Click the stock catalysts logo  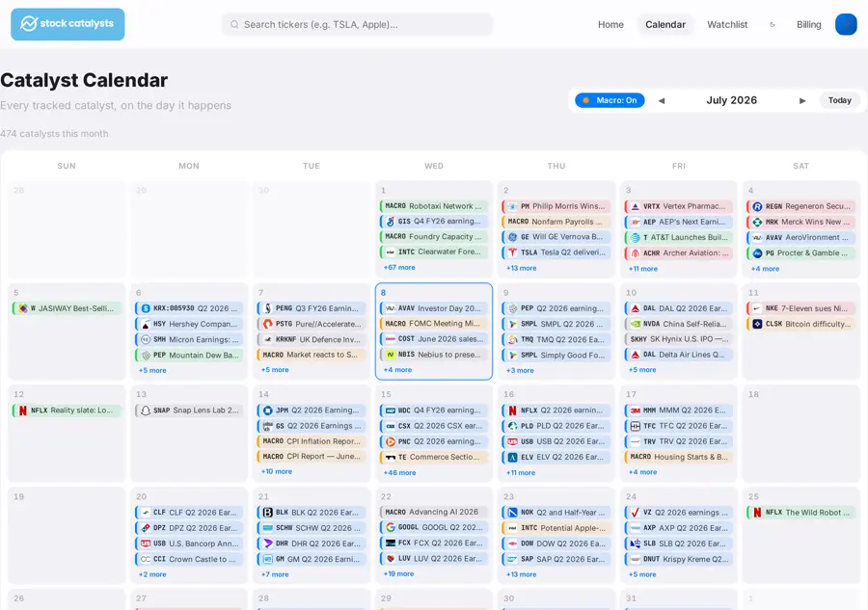pyautogui.click(x=68, y=24)
